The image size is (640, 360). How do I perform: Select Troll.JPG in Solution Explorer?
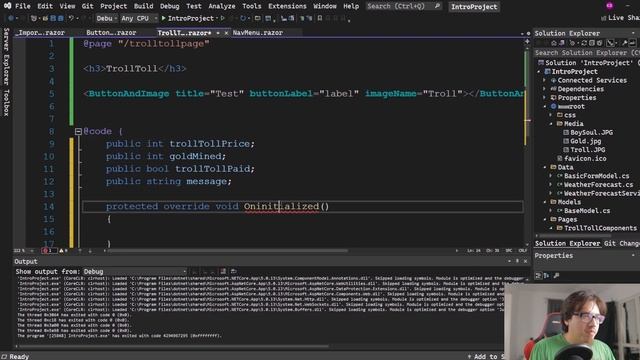[587, 150]
